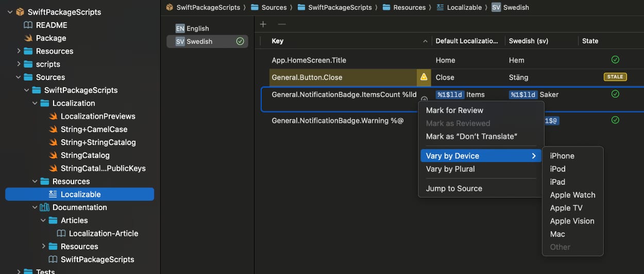
Task: Collapse the Articles folder
Action: coord(43,220)
